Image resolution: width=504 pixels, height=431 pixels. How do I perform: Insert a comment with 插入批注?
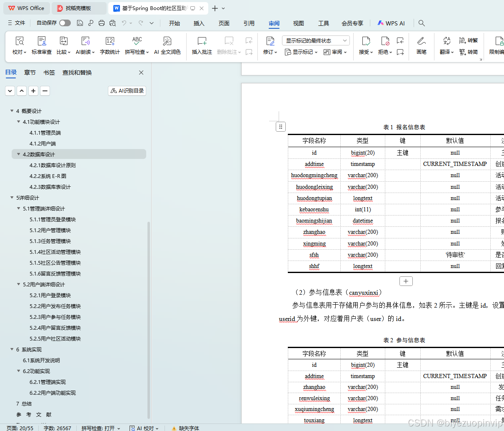(x=202, y=45)
